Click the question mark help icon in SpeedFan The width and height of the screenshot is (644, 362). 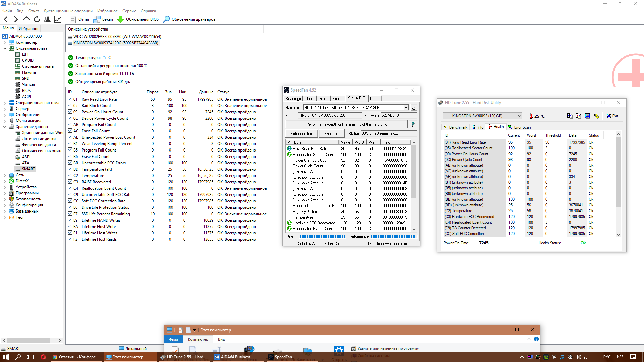point(413,124)
